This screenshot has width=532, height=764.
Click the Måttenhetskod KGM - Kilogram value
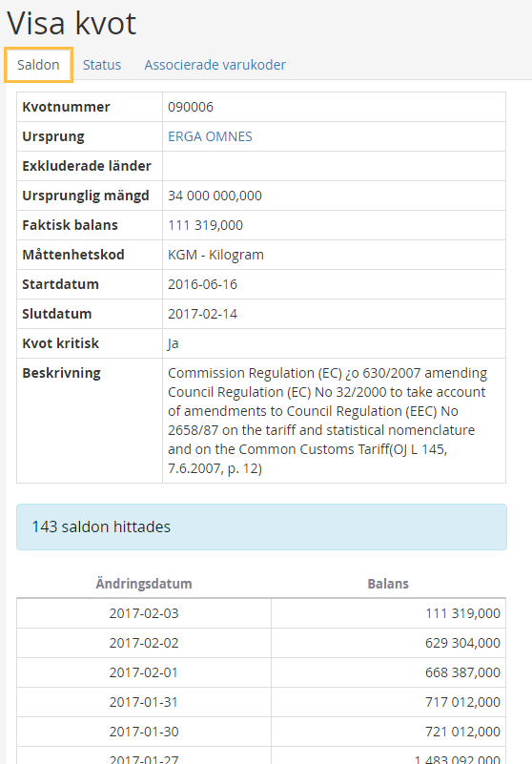point(215,255)
